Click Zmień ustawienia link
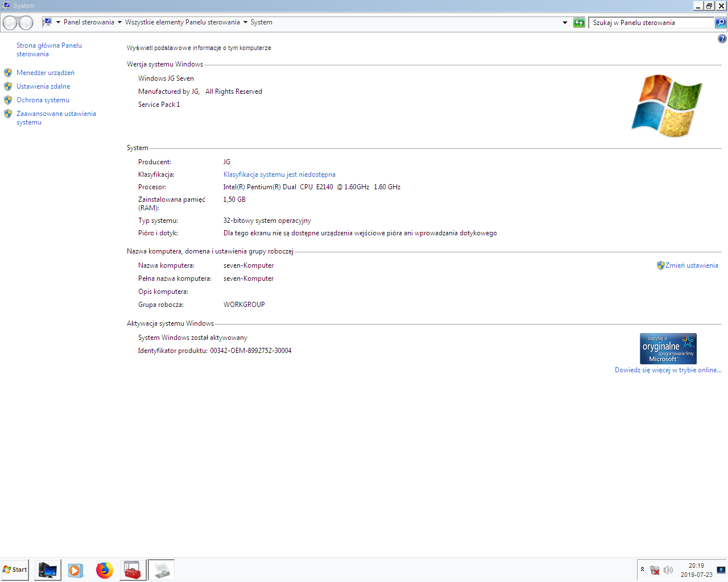728x582 pixels. (692, 265)
